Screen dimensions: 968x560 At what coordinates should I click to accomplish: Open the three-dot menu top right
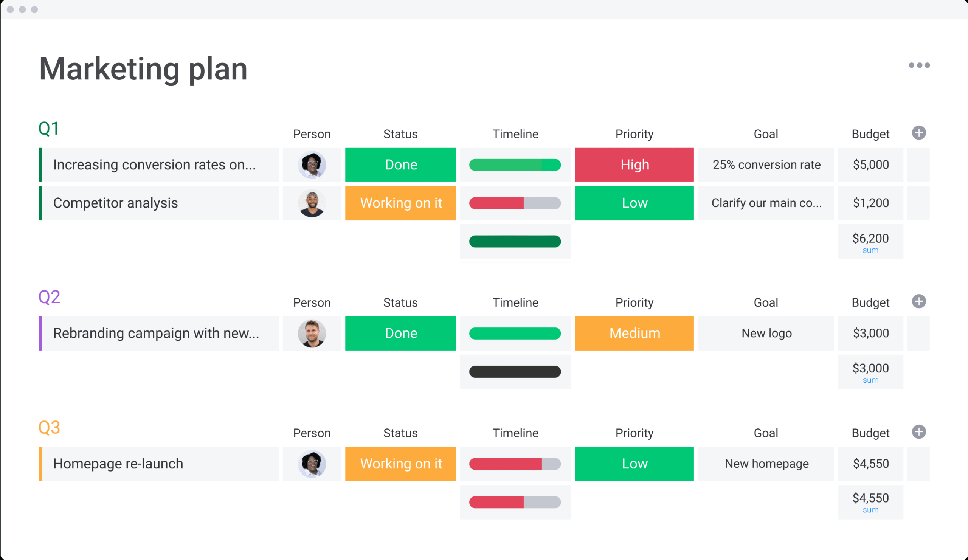pos(919,65)
